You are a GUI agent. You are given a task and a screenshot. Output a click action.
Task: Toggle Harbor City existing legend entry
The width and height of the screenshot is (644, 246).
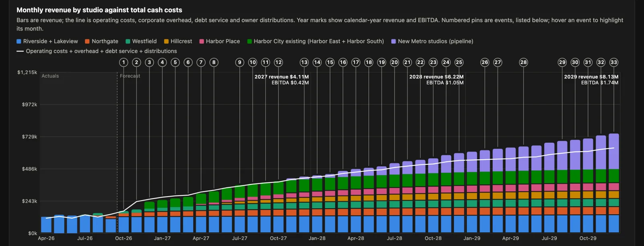click(x=316, y=41)
